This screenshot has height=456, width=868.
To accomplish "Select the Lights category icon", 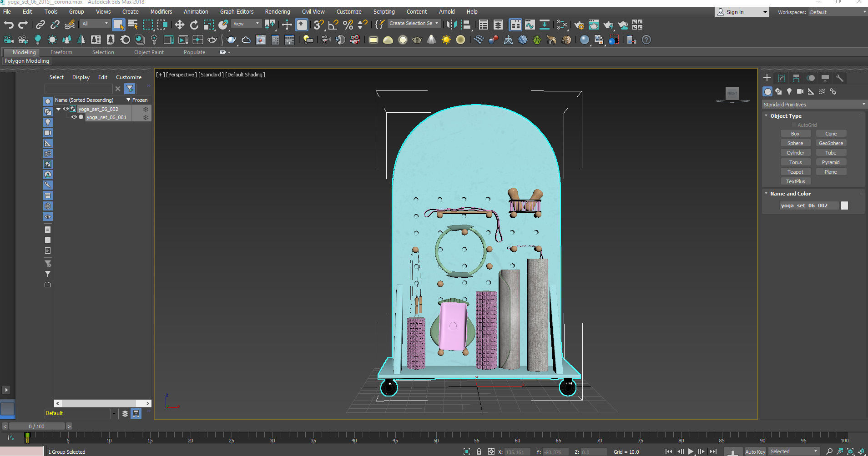I will click(x=789, y=91).
